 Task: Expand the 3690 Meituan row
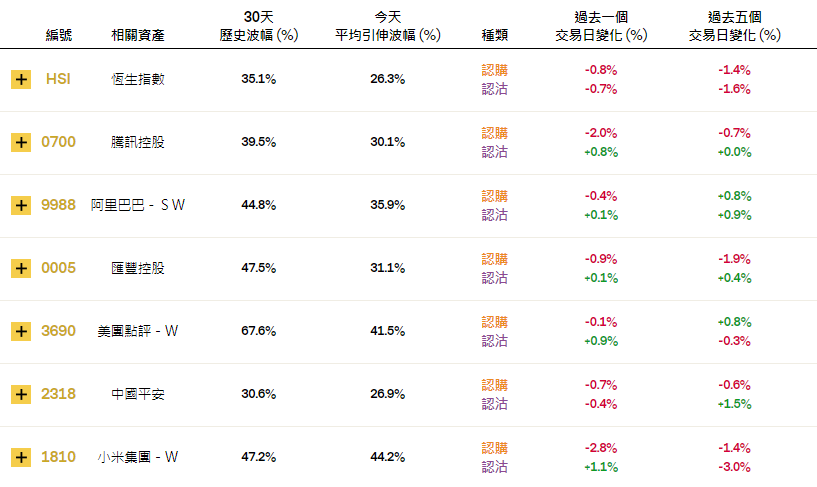(x=20, y=331)
